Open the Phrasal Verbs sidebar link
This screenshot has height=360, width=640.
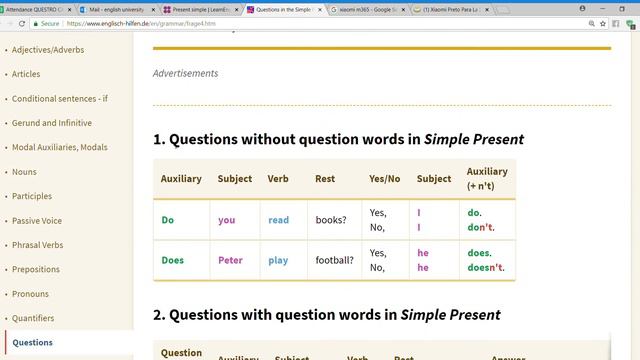click(38, 245)
